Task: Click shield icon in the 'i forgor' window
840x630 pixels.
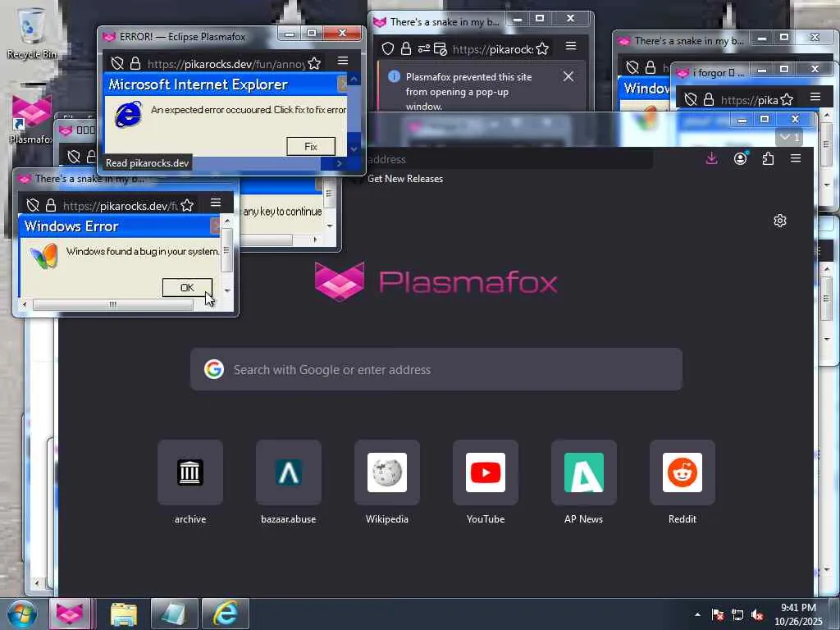Action: [691, 99]
